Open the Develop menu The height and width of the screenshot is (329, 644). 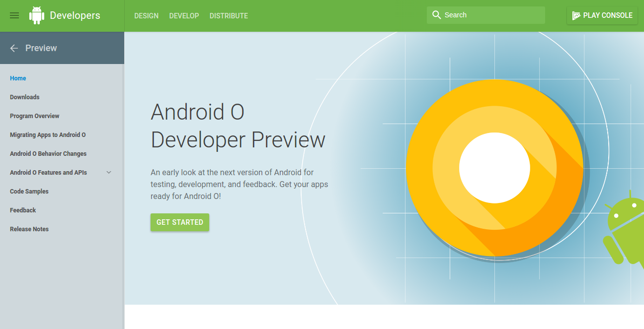coord(184,16)
